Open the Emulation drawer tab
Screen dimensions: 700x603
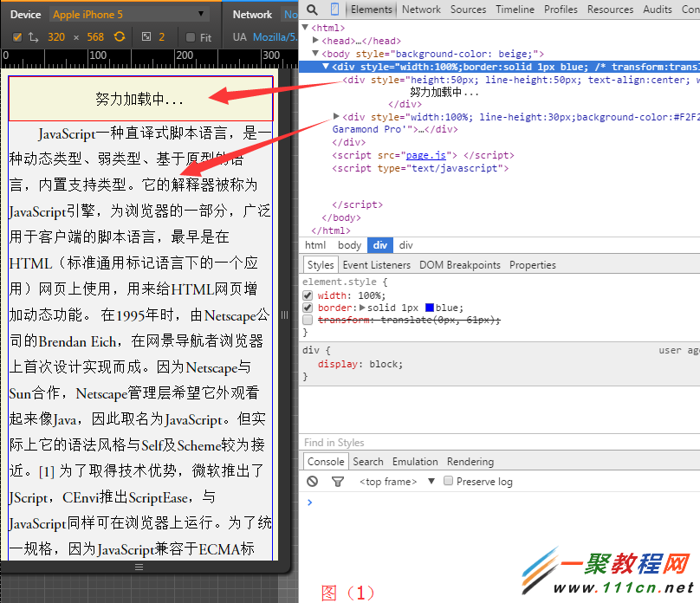click(415, 462)
